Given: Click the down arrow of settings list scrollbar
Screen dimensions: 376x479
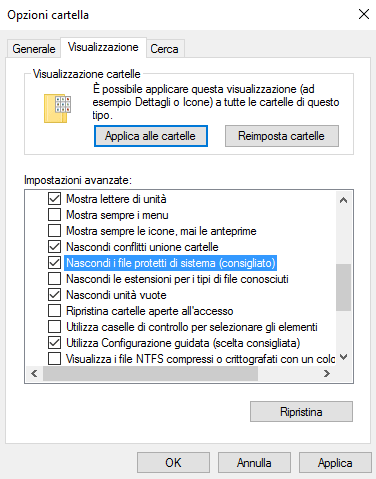Looking at the screenshot, I should pos(343,357).
